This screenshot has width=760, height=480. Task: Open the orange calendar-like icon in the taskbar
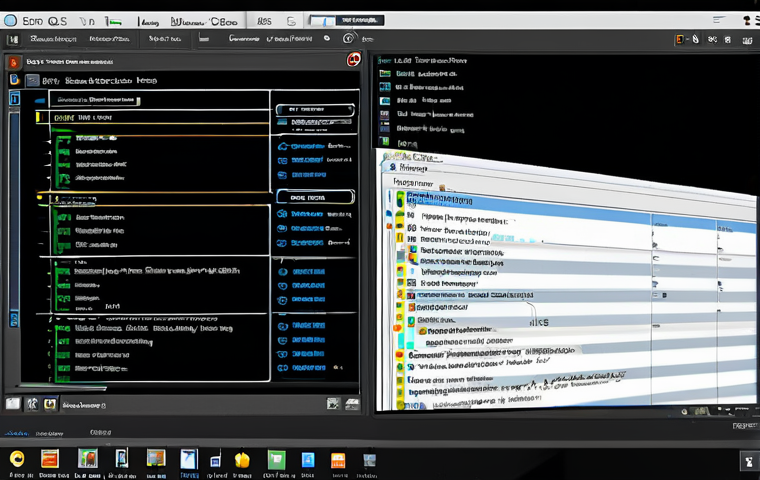(338, 460)
